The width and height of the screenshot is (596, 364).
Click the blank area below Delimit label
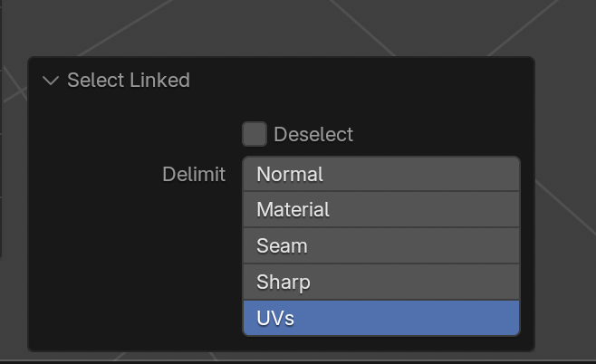point(136,263)
